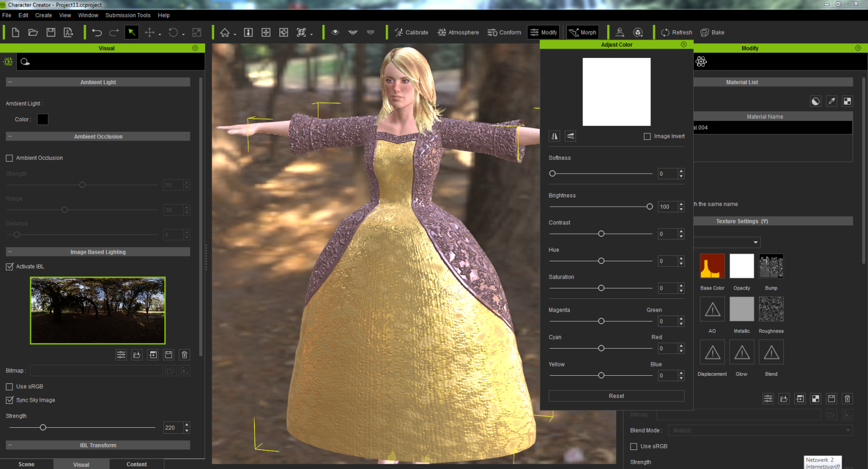Click the eyedropper material picker icon
The image size is (868, 469).
pos(831,101)
